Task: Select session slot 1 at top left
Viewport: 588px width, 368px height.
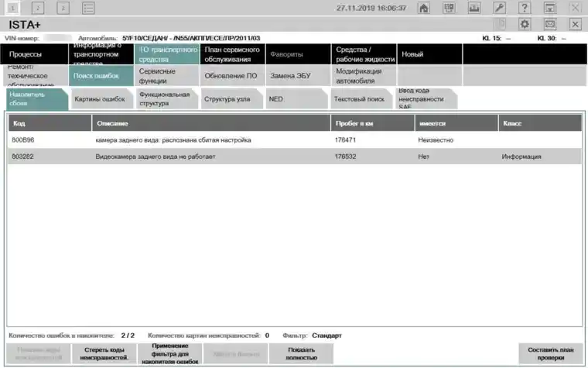Action: click(x=12, y=8)
